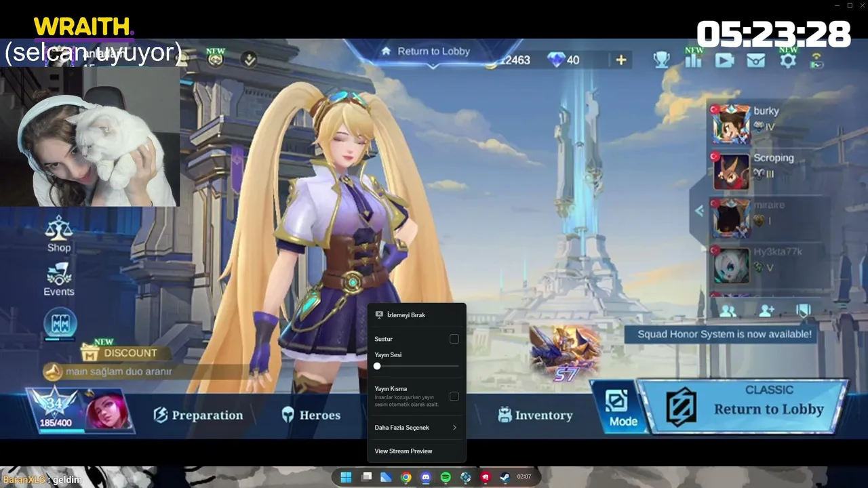Click the NEW medal icon at top left
This screenshot has width=868, height=488.
tap(216, 58)
